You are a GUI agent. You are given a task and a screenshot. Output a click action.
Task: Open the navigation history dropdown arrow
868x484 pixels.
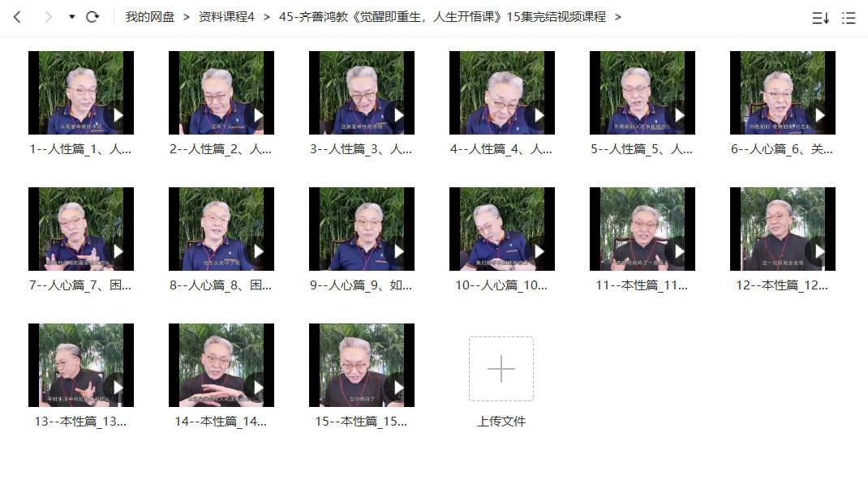[x=72, y=17]
